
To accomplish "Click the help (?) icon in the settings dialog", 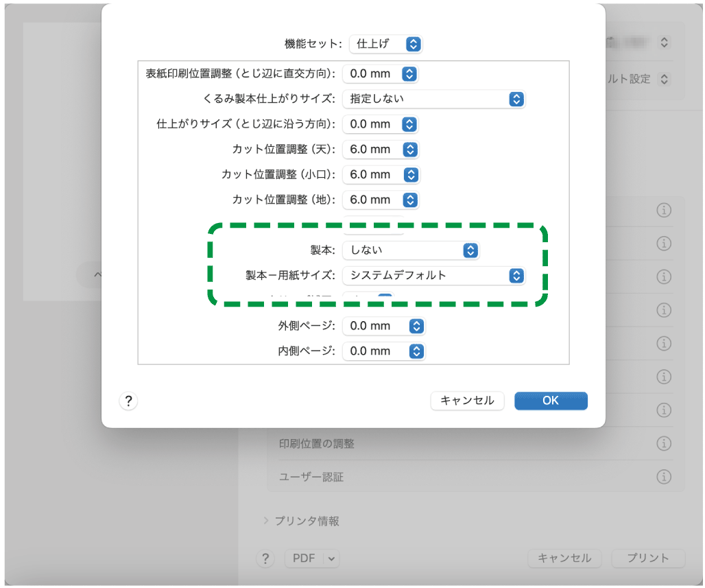I will [x=128, y=401].
